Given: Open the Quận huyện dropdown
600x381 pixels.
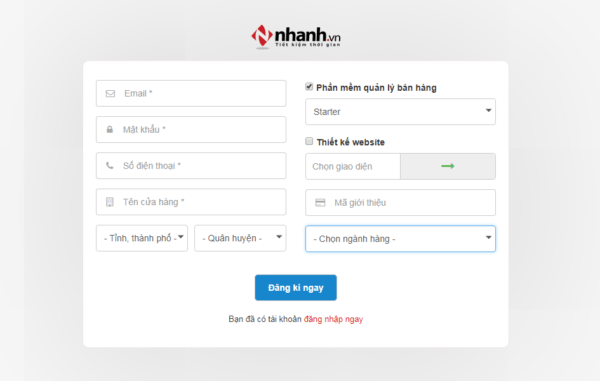Looking at the screenshot, I should point(240,238).
